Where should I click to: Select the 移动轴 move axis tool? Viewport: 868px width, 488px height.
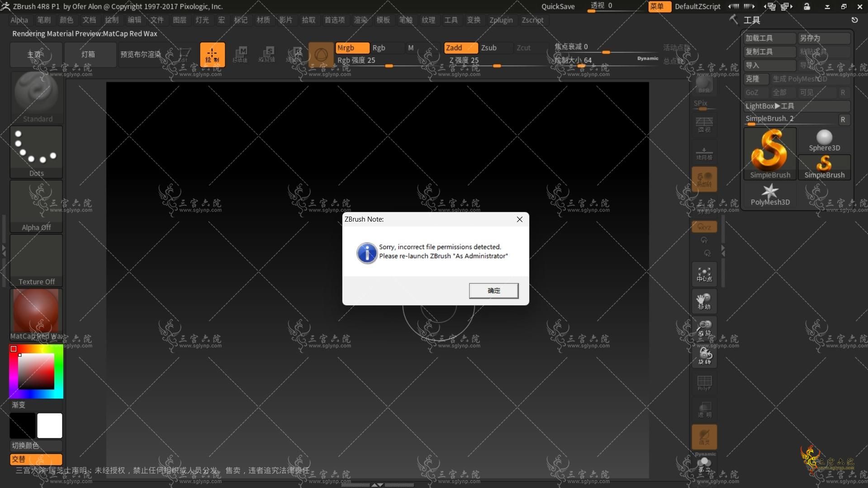tap(240, 55)
